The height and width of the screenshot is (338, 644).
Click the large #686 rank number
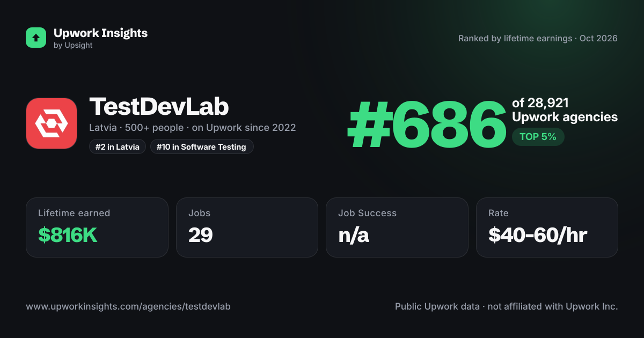click(427, 126)
